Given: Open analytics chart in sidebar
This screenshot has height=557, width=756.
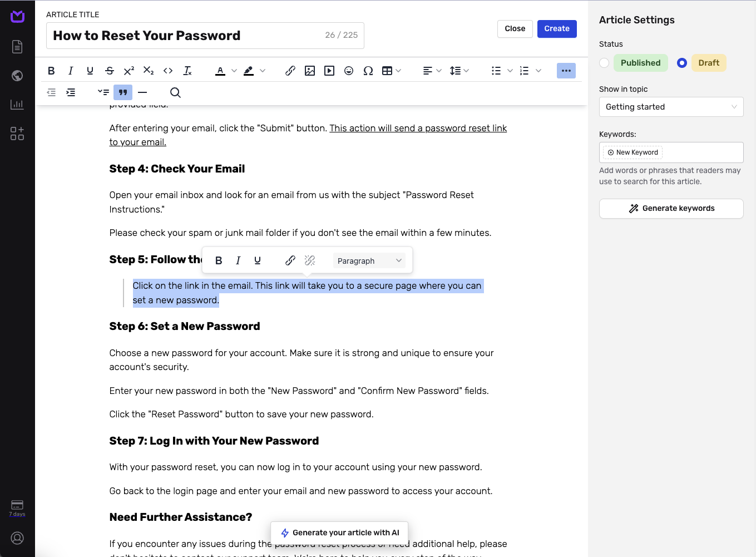Looking at the screenshot, I should coord(17,105).
